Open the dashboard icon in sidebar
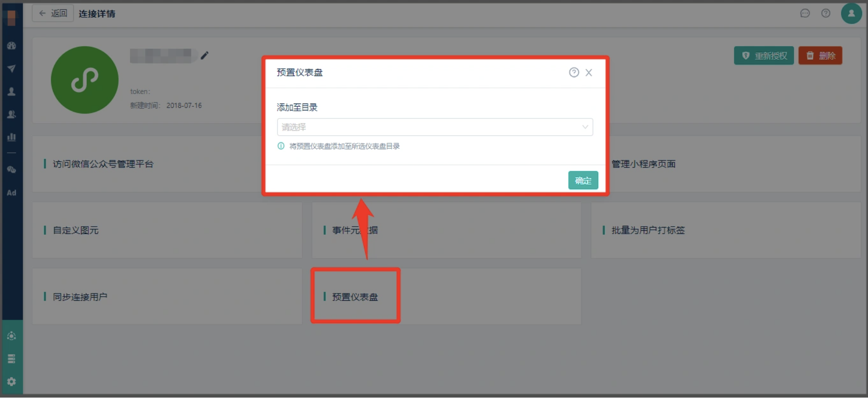868x398 pixels. click(x=12, y=46)
